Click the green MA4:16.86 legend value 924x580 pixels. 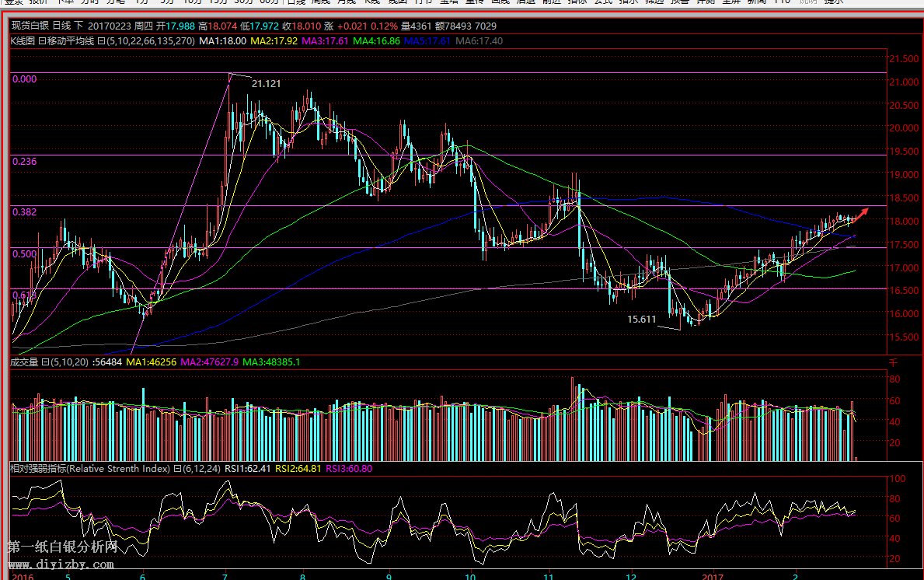[x=377, y=40]
